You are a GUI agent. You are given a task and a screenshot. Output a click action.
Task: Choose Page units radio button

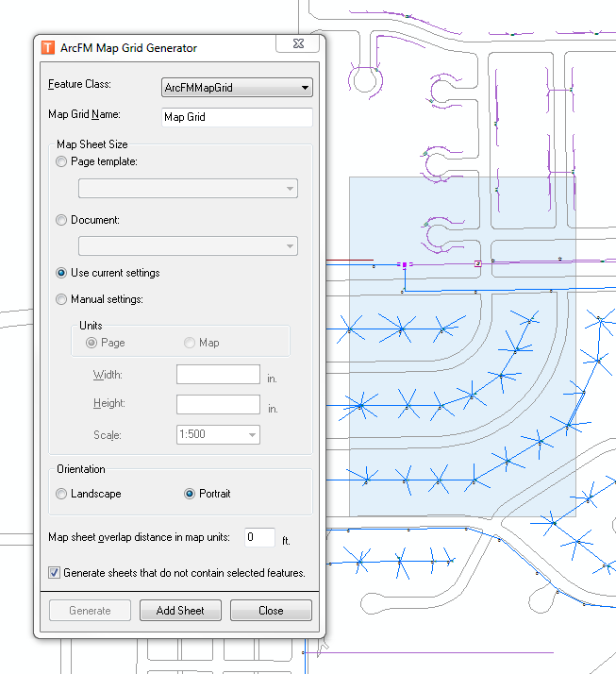(x=92, y=343)
